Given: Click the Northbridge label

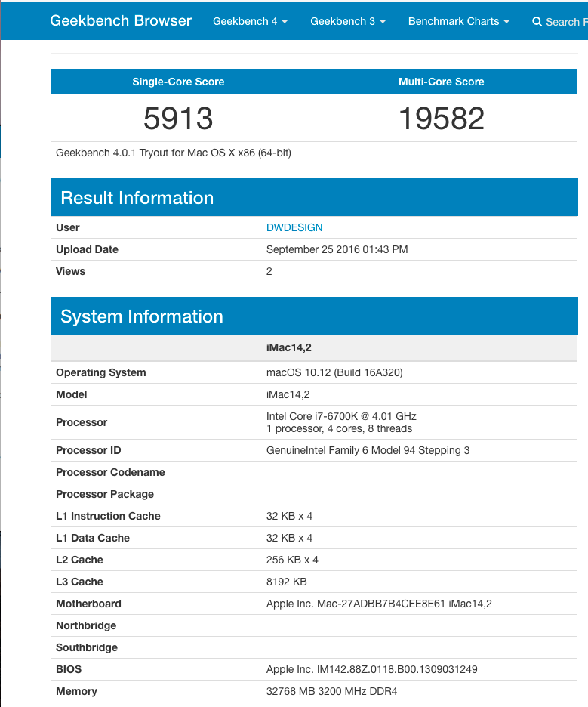Looking at the screenshot, I should click(x=86, y=625).
